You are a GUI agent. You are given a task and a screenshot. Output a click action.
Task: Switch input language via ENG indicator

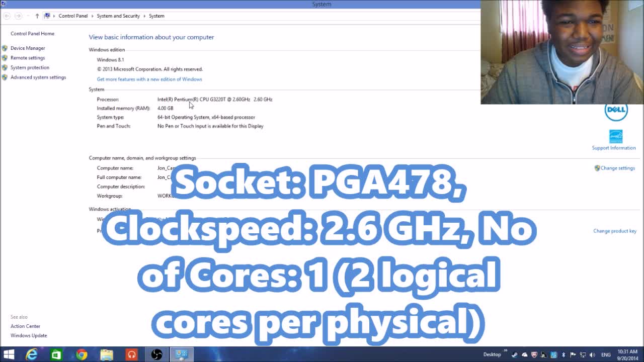(x=606, y=355)
